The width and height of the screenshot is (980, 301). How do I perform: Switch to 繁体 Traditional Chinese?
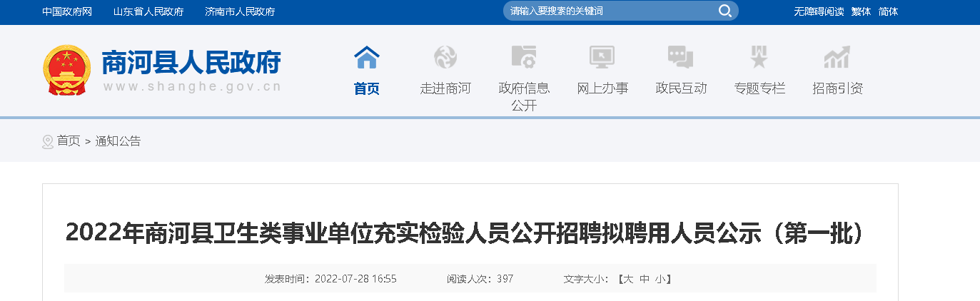pos(861,11)
